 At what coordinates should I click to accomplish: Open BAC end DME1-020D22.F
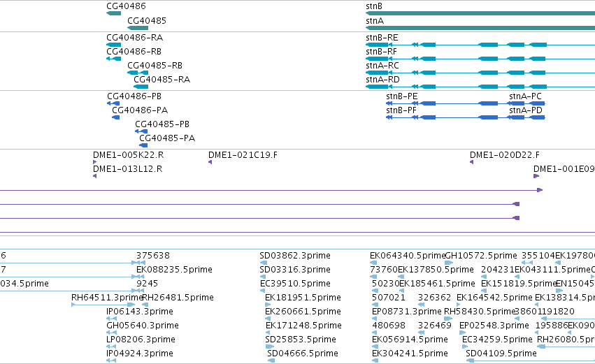(x=505, y=154)
